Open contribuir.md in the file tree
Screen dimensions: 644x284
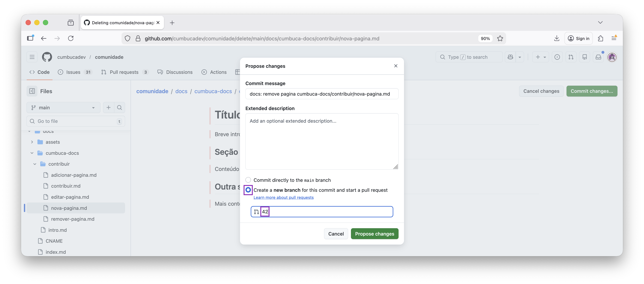[x=65, y=186]
